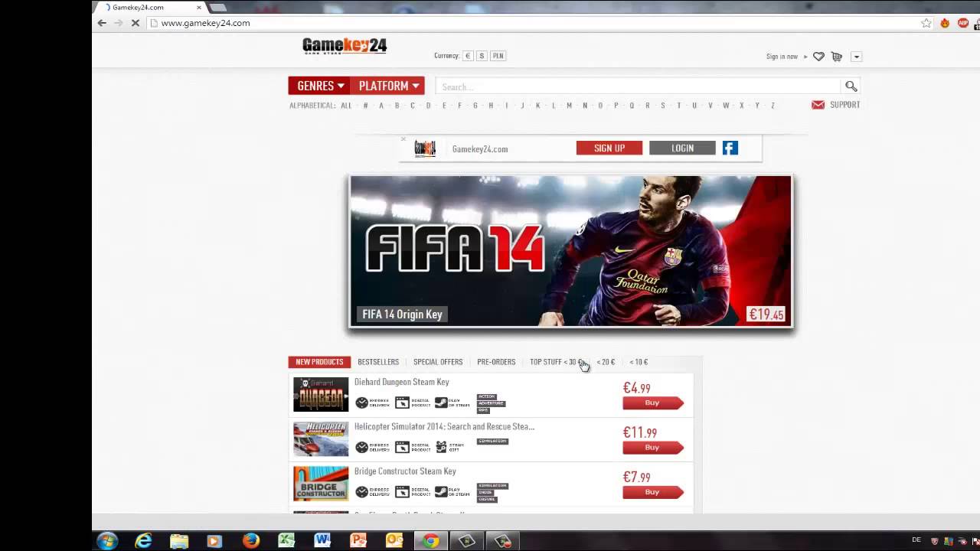Image resolution: width=980 pixels, height=551 pixels.
Task: Filter games by letter Z
Action: coord(773,106)
